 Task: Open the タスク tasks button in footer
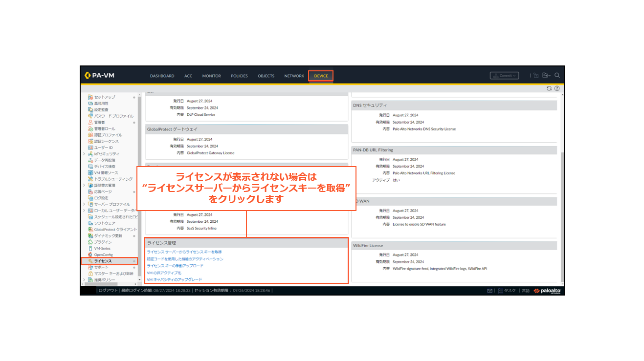[x=507, y=291]
